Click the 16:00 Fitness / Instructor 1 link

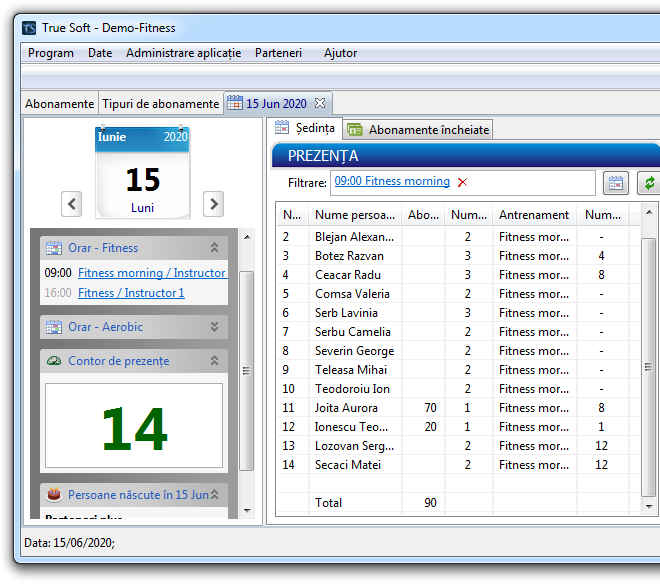tap(131, 293)
